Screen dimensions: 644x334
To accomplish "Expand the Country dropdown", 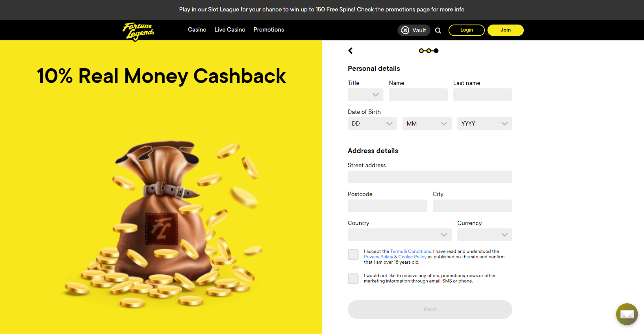I will (400, 235).
